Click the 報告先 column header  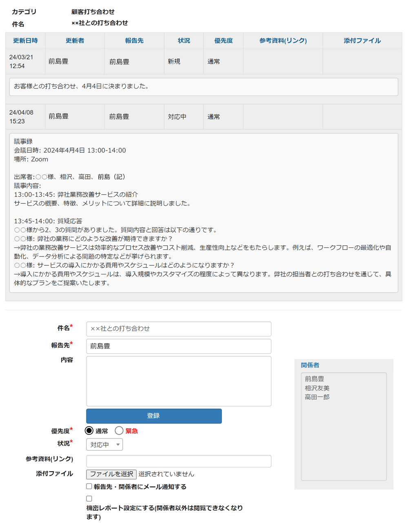pyautogui.click(x=134, y=41)
